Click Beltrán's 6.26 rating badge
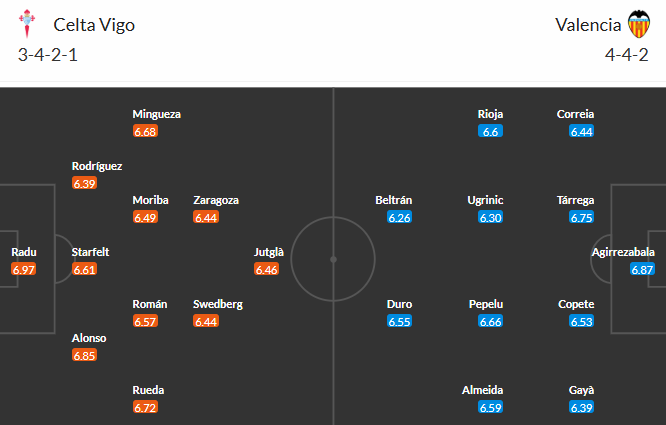Screen dimensions: 666x425 400,218
